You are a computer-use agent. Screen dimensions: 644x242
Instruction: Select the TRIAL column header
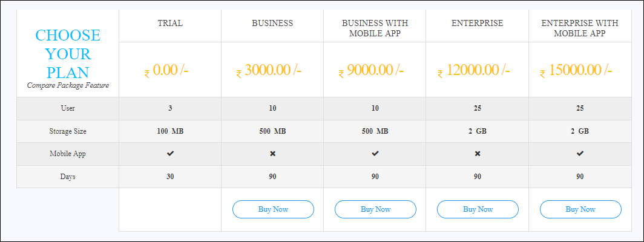click(x=170, y=23)
